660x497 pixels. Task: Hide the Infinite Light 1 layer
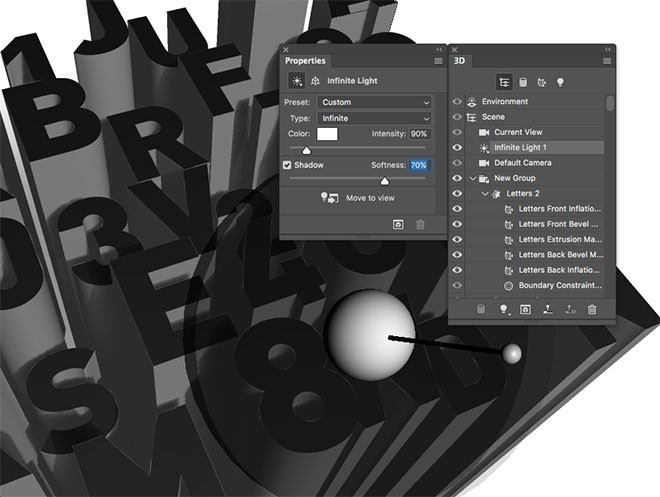[458, 147]
